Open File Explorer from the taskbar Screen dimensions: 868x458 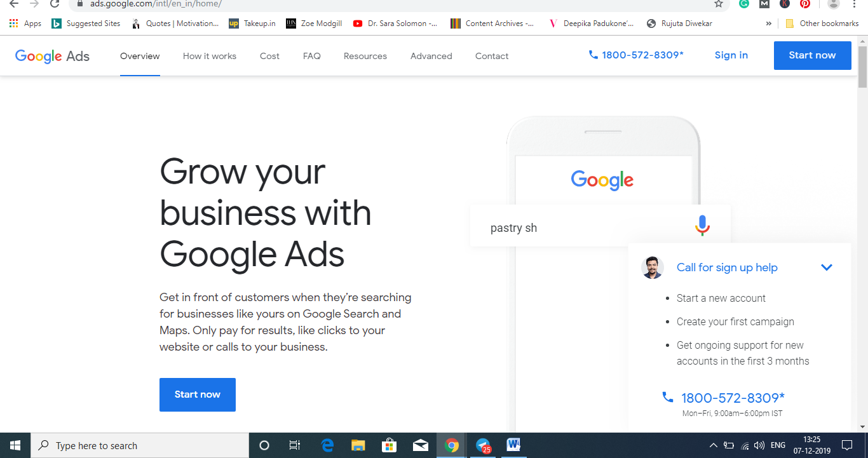pyautogui.click(x=358, y=445)
